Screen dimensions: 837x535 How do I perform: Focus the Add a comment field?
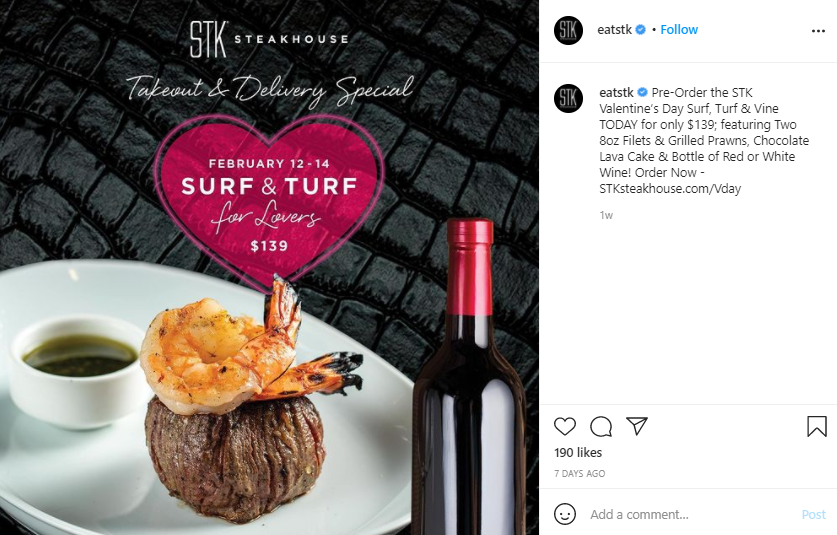coord(690,515)
